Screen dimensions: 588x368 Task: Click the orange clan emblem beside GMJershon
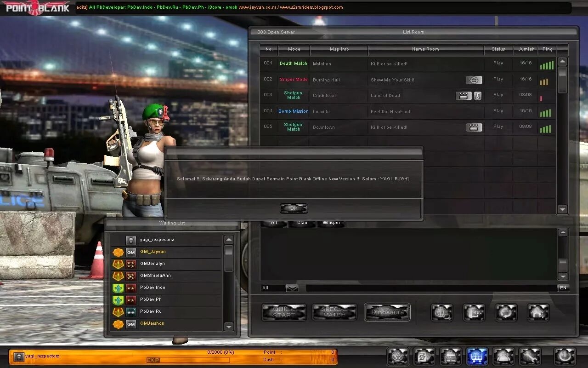[118, 324]
